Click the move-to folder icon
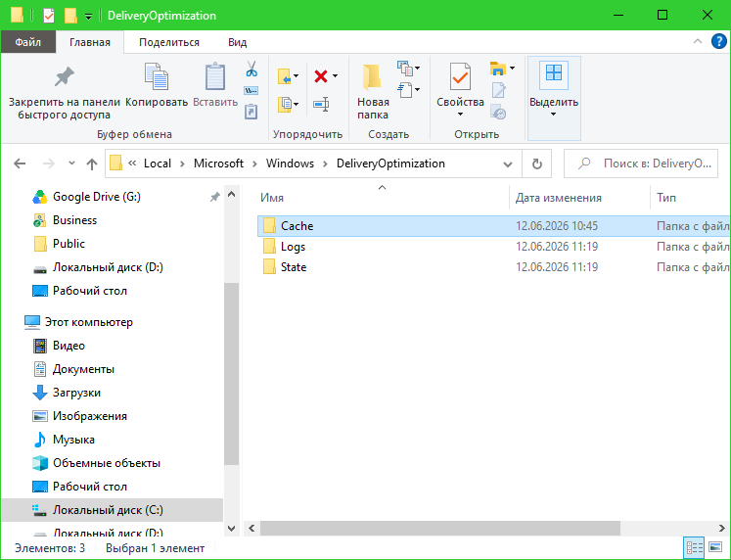The height and width of the screenshot is (560, 731). [x=285, y=76]
